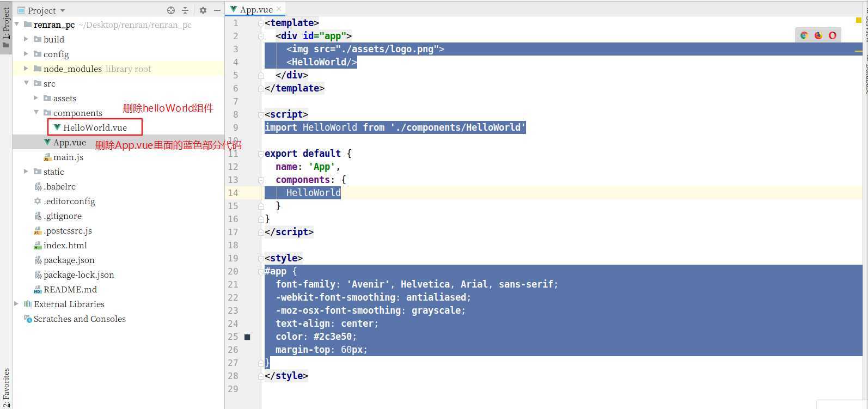This screenshot has height=409, width=868.
Task: Open the preview in the Firefox browser icon
Action: pos(818,35)
